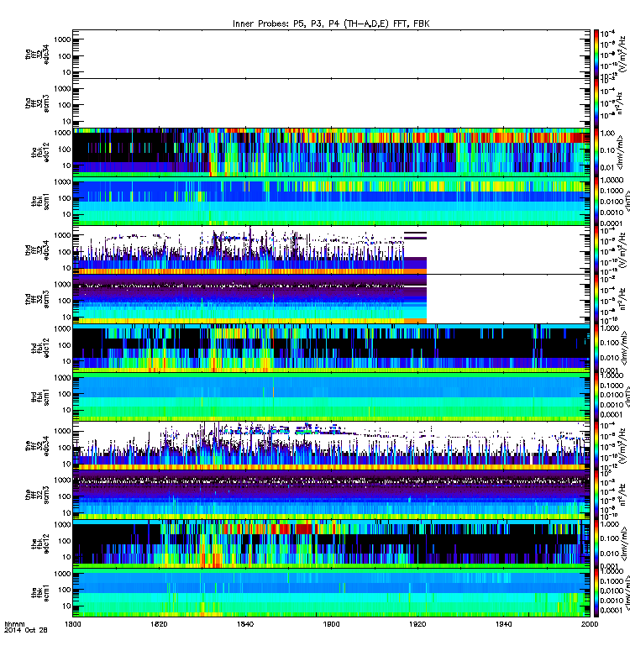
Task: Click the color bar beside the thd fff edc34 panel
Action: pyautogui.click(x=596, y=250)
